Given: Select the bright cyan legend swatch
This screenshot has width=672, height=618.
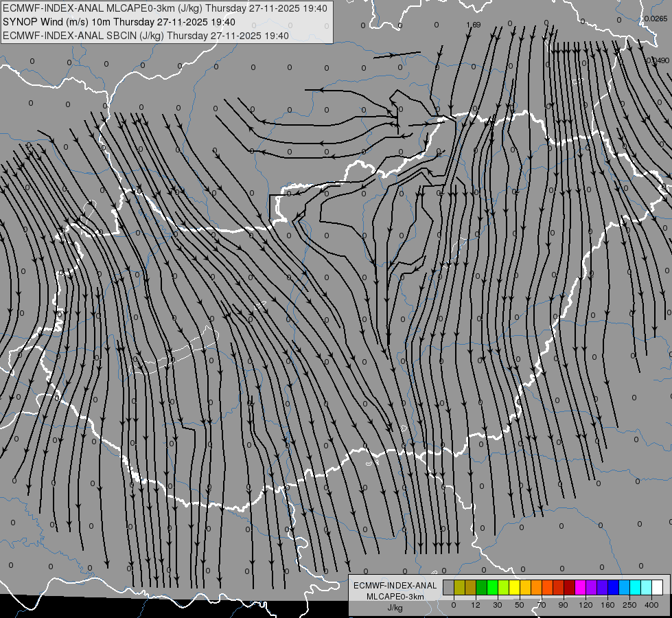Looking at the screenshot, I should tap(635, 587).
